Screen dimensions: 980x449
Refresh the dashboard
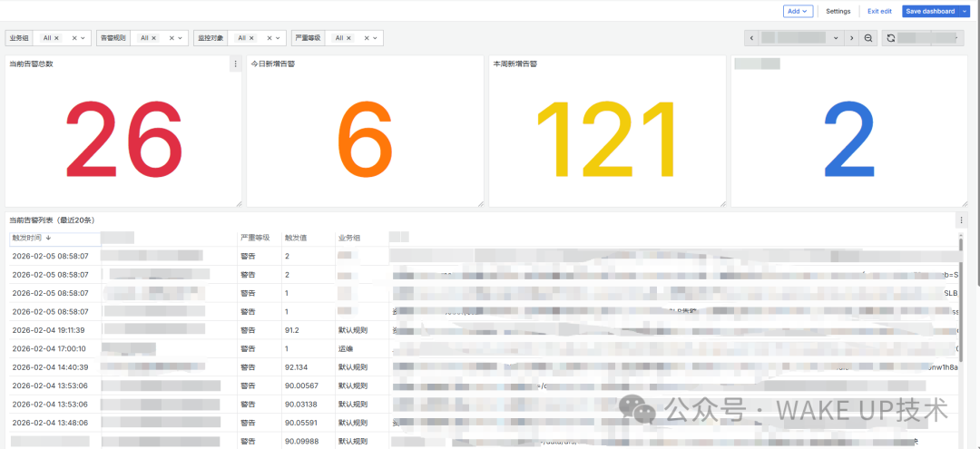tap(891, 38)
